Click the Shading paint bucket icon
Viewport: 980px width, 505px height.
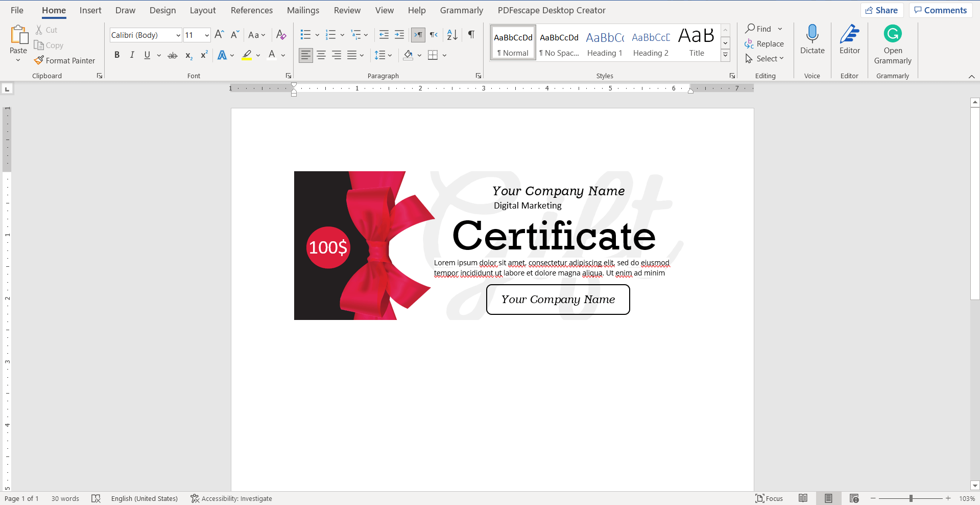tap(408, 55)
